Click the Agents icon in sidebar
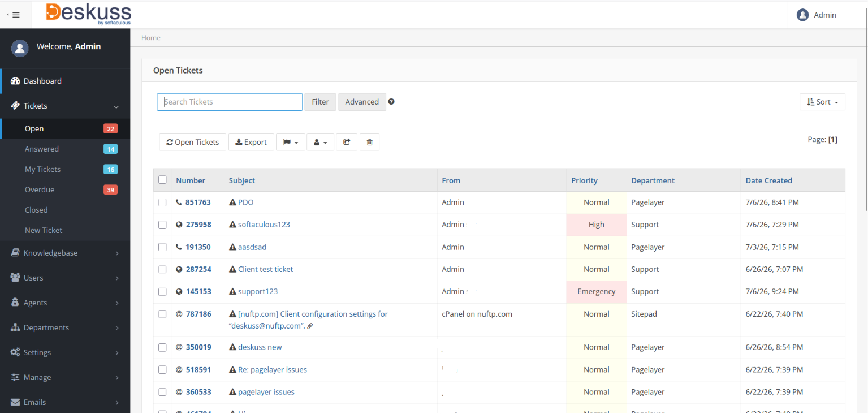The image size is (868, 414). pos(15,303)
